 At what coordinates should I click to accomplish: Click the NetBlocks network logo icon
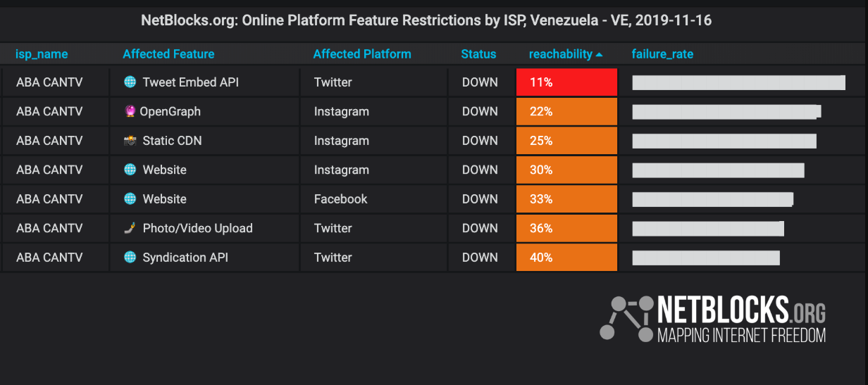pyautogui.click(x=626, y=319)
